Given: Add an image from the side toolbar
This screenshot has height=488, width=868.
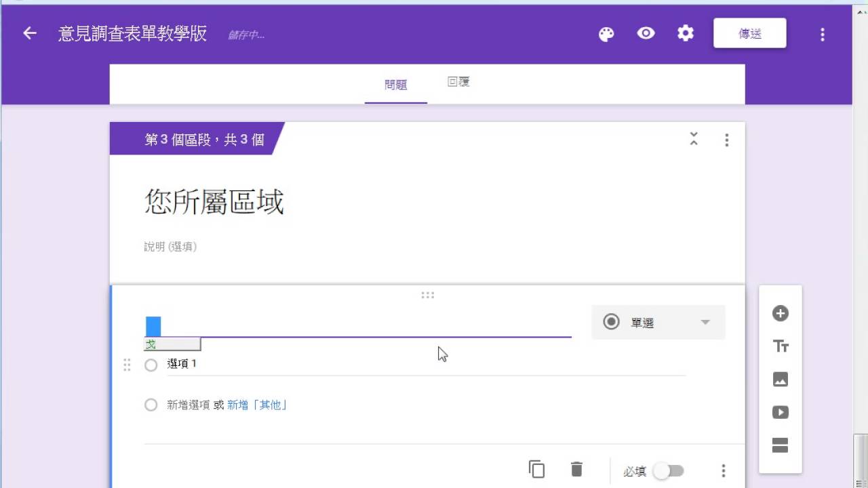Looking at the screenshot, I should (x=781, y=380).
